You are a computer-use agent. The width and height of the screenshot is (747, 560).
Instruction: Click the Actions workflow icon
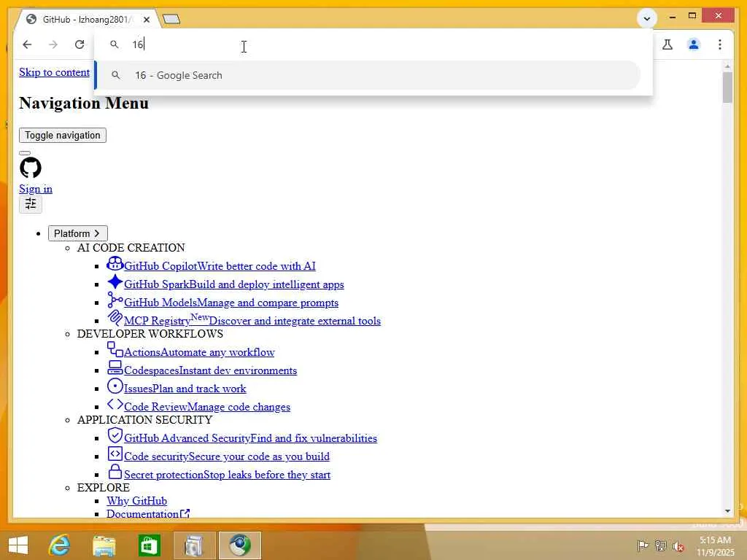(x=115, y=349)
